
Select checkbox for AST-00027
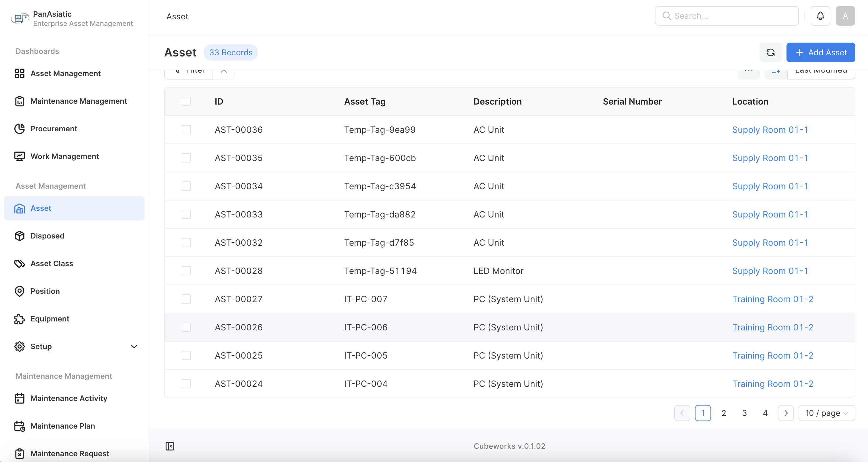[186, 299]
